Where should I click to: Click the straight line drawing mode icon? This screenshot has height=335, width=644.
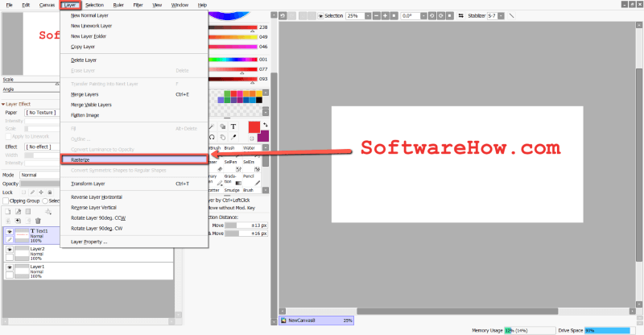coord(511,15)
